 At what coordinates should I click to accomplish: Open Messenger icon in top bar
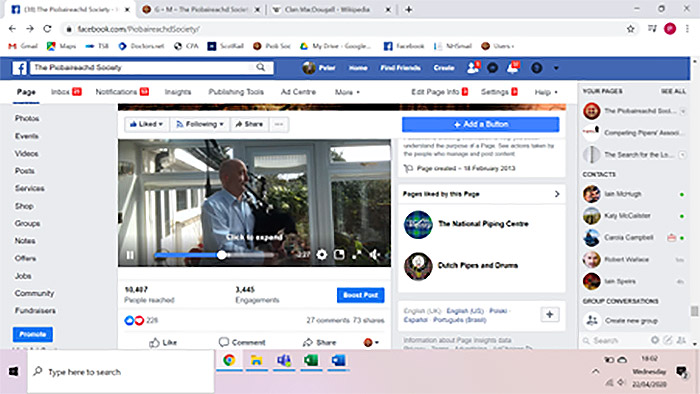pos(492,68)
